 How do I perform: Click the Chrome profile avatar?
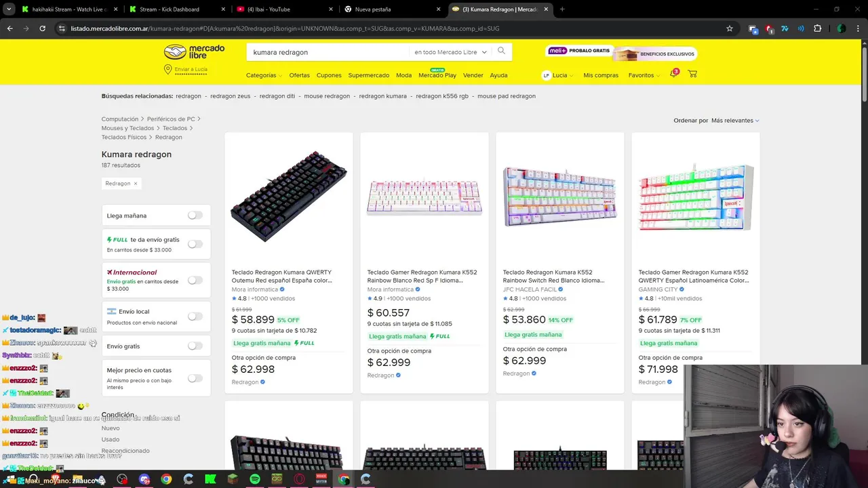[841, 28]
